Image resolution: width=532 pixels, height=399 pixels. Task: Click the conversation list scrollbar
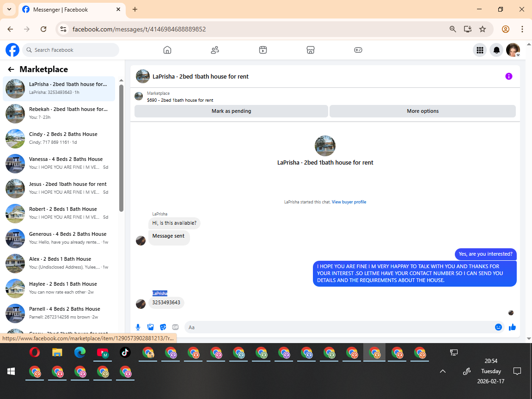[x=121, y=147]
